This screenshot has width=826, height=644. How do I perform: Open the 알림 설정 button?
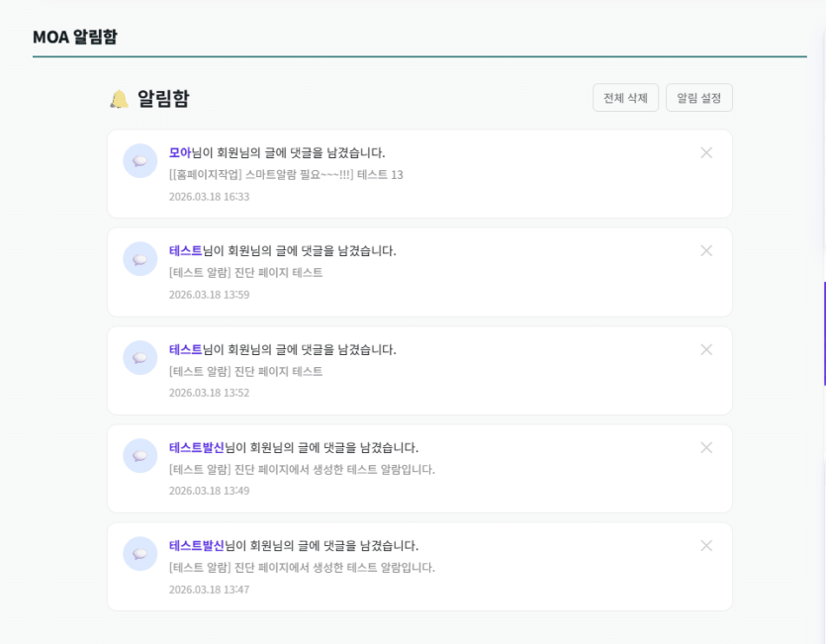[x=698, y=98]
